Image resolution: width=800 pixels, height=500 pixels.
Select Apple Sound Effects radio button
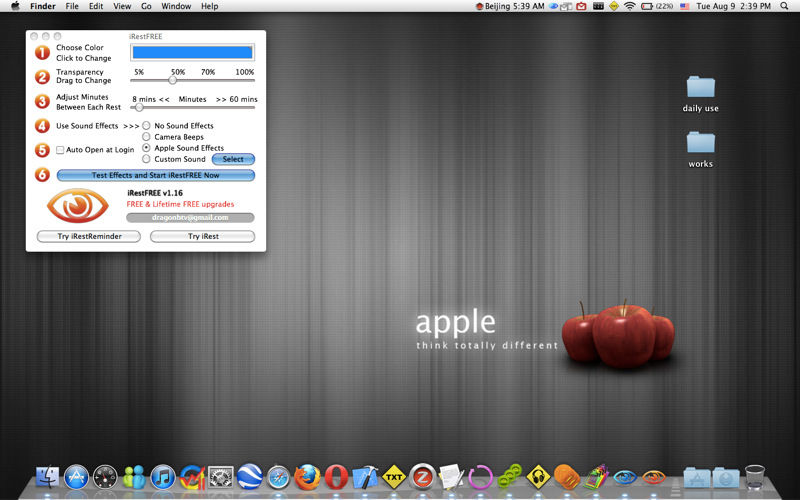pos(146,148)
